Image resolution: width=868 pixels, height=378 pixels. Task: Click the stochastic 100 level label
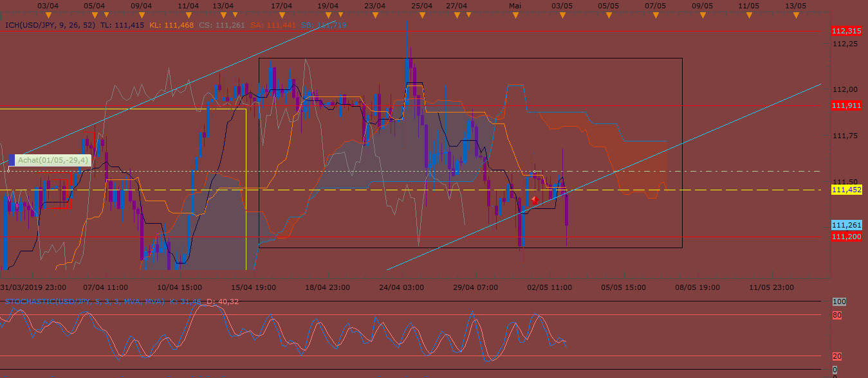[x=838, y=301]
